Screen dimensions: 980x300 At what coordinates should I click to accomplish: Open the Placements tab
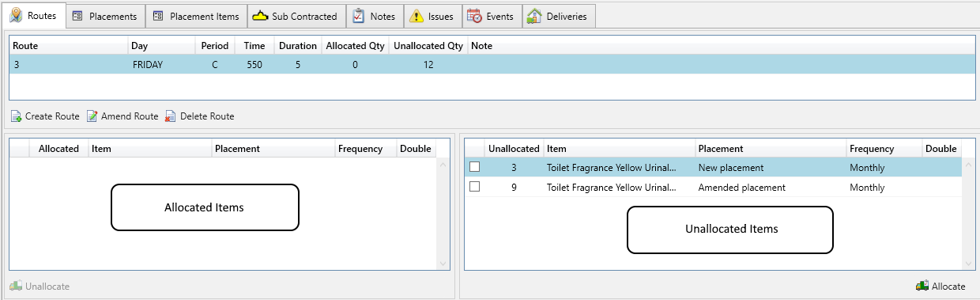104,16
